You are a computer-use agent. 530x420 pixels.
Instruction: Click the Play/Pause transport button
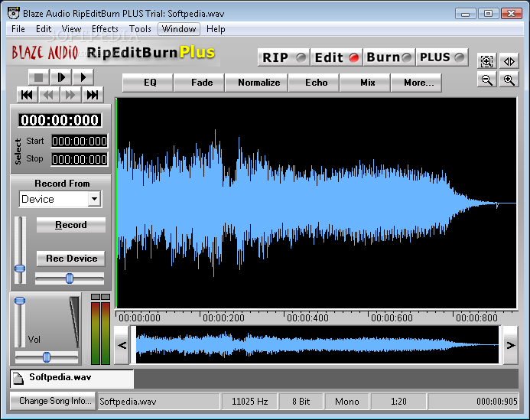tap(61, 77)
